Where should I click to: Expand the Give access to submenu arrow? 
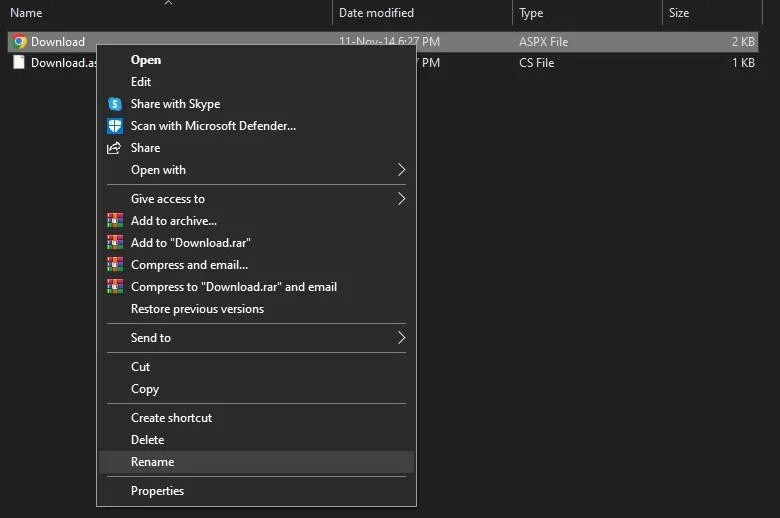click(401, 199)
